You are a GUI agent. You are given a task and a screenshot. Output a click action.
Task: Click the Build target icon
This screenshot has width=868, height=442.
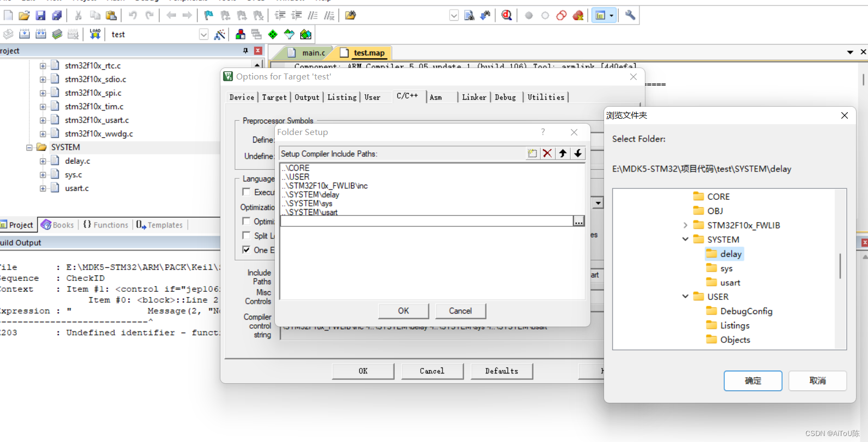click(x=24, y=34)
